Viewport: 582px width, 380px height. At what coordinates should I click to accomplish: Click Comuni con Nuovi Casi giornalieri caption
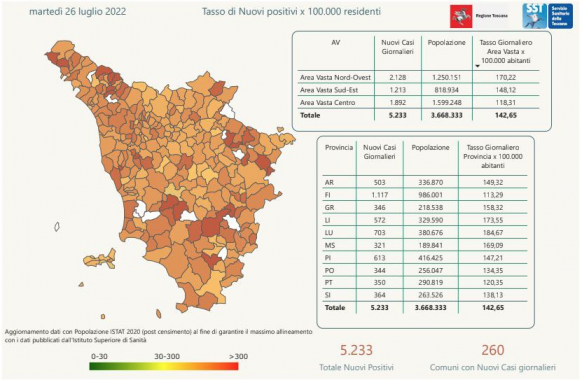(493, 367)
